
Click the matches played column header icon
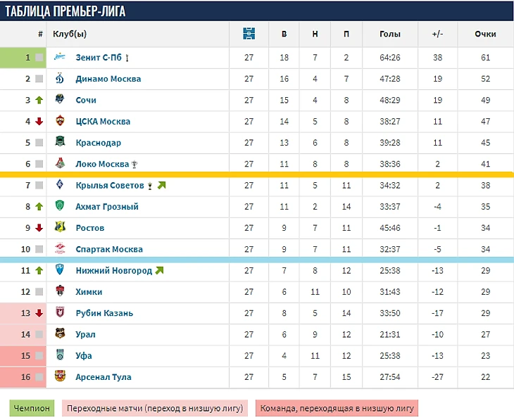click(249, 34)
